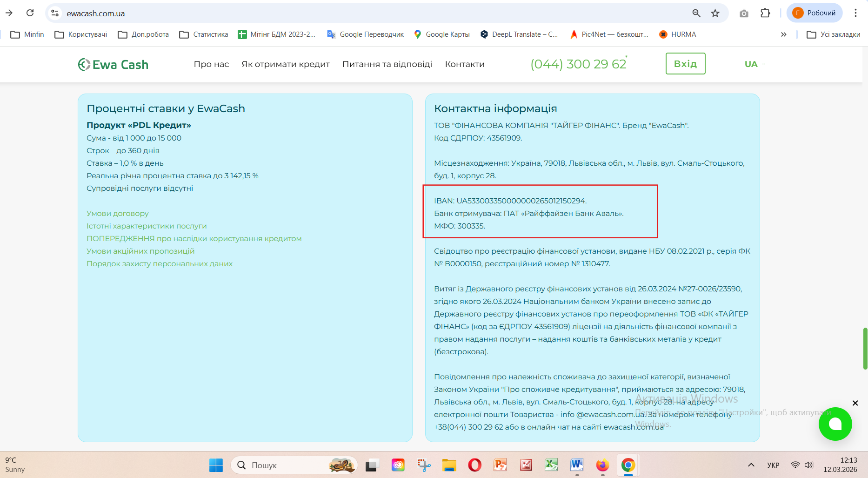Open the Google Переводчик bookmark

click(366, 34)
